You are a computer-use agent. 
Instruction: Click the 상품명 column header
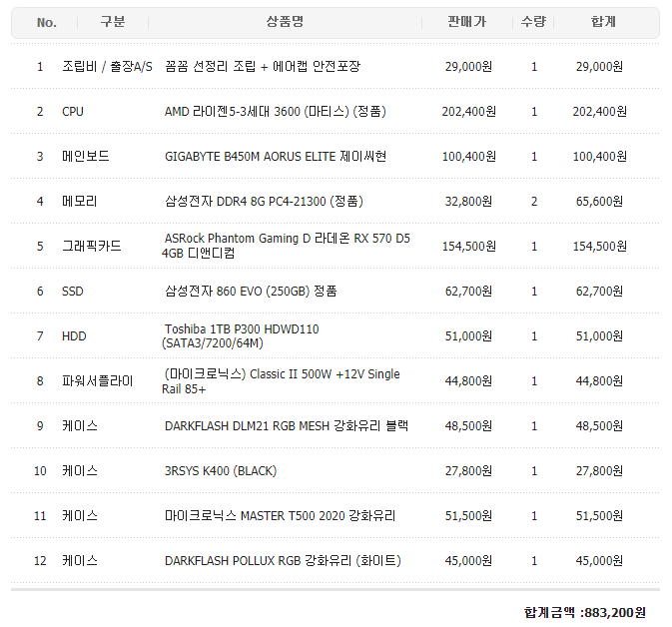point(285,21)
